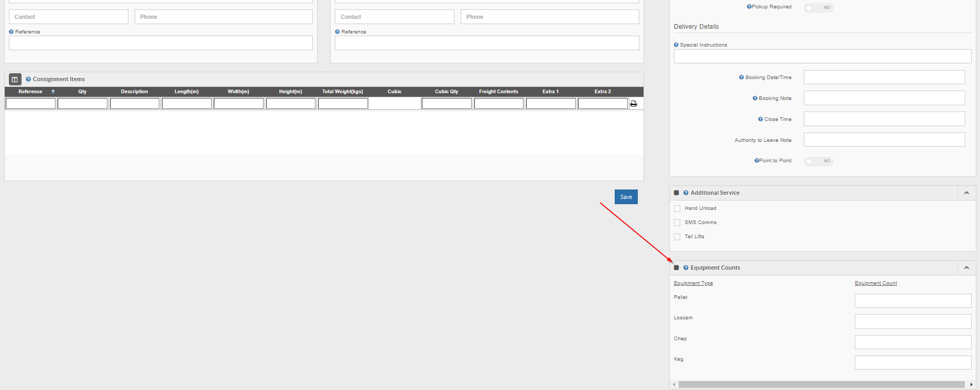The width and height of the screenshot is (980, 390).
Task: Click the help icon next to Consignment Items
Action: click(x=28, y=80)
